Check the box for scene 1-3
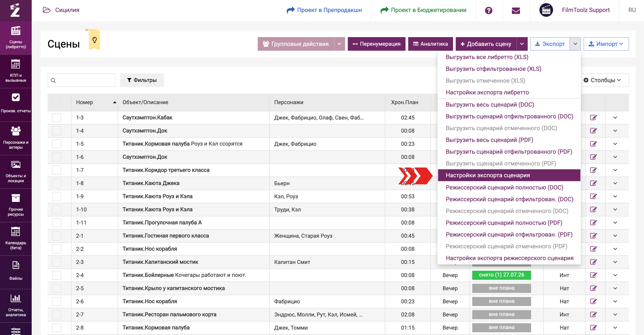Screen dimensions: 644x335 tap(57, 117)
